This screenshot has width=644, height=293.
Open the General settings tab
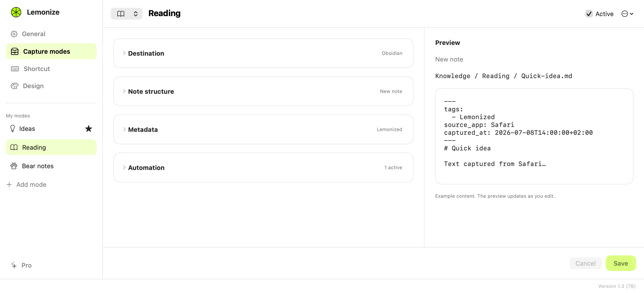pyautogui.click(x=51, y=34)
